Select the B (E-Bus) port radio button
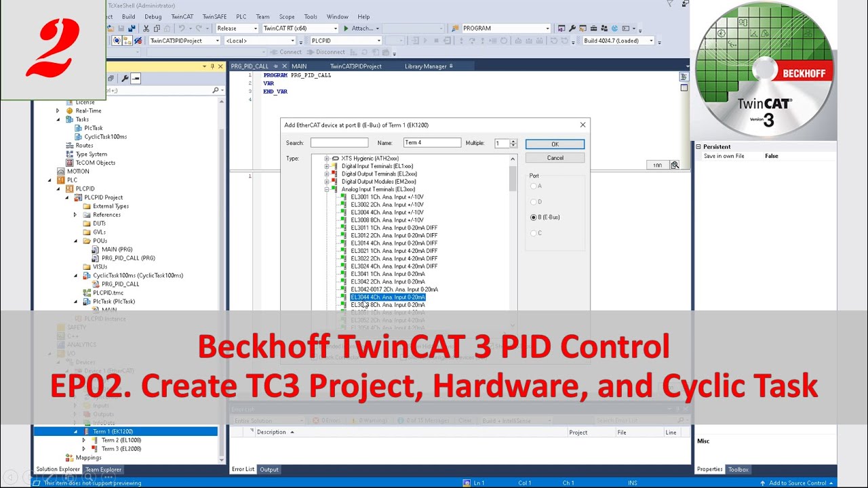Image resolution: width=868 pixels, height=488 pixels. 534,218
